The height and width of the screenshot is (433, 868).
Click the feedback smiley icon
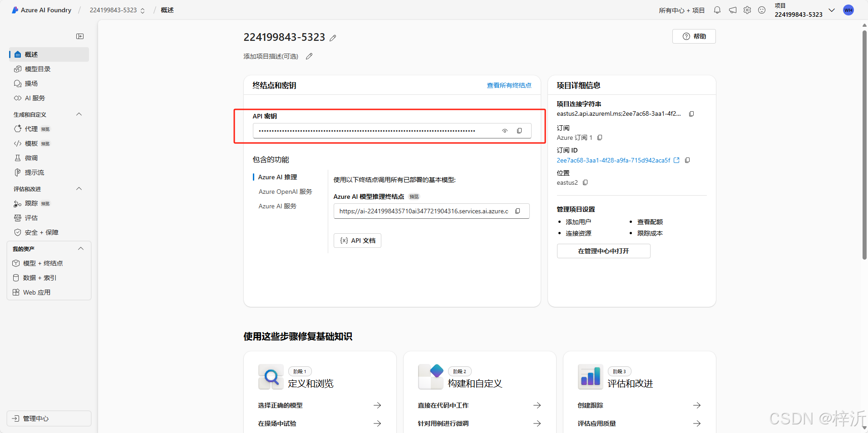pyautogui.click(x=762, y=10)
